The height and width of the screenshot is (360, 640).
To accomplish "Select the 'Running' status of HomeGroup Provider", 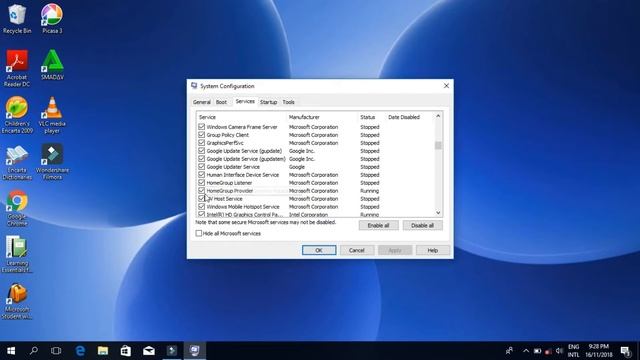I will tap(369, 191).
